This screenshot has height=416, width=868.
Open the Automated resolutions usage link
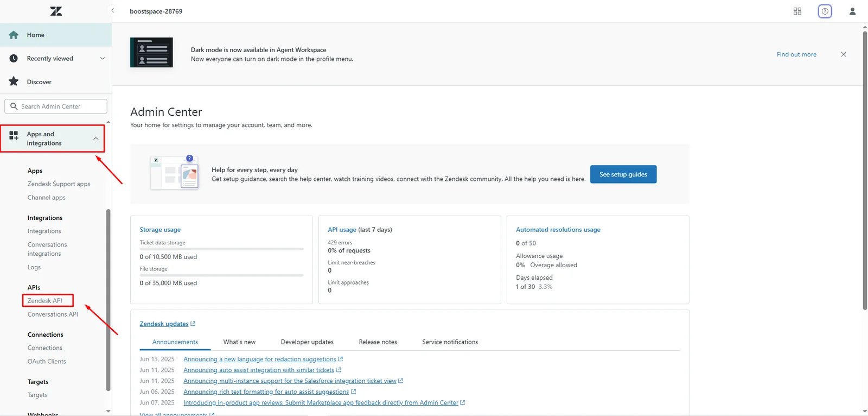(558, 230)
